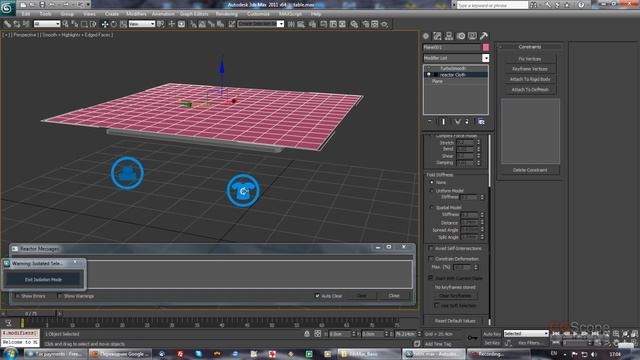
Task: Select the Select and Link tool
Action: tap(7, 24)
